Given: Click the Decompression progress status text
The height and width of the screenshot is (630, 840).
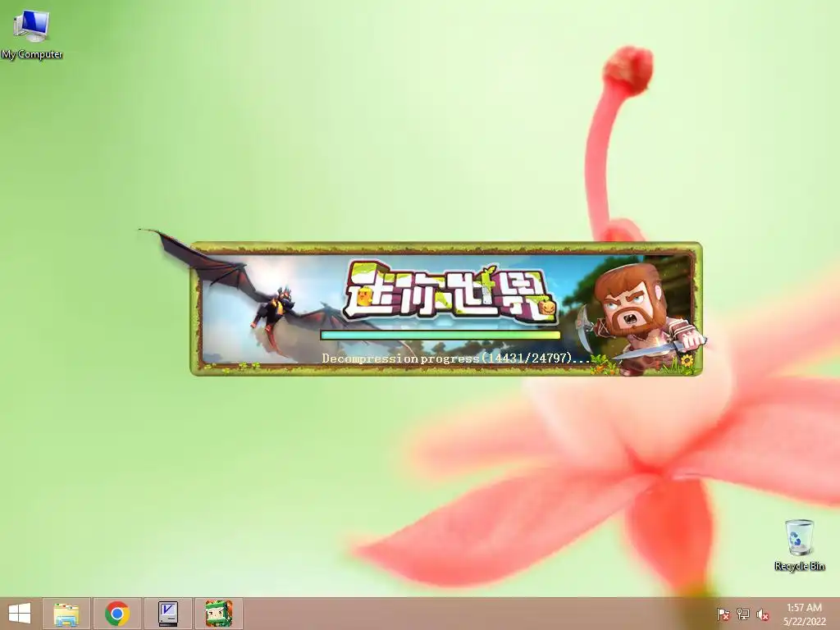Looking at the screenshot, I should tap(455, 358).
